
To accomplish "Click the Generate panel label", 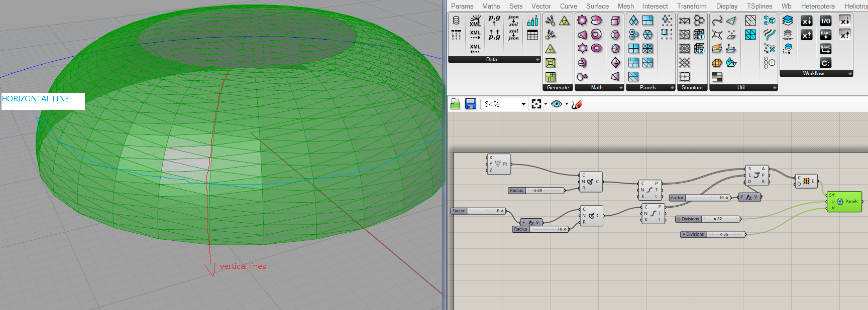I will [x=558, y=88].
